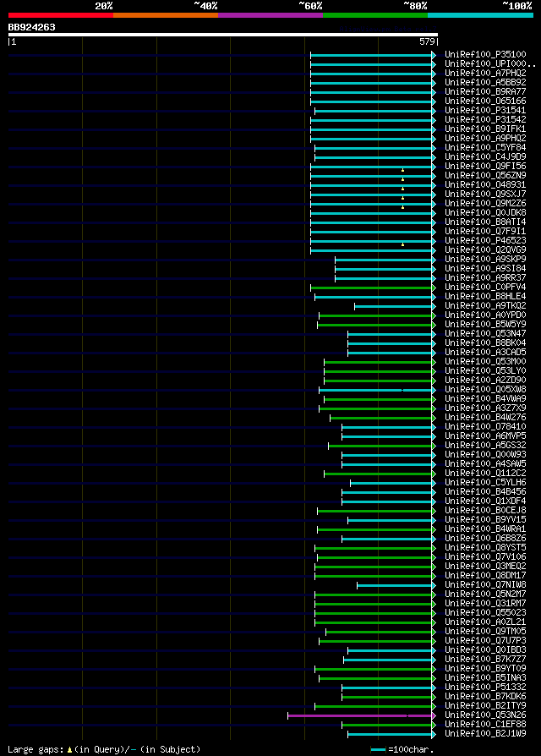This screenshot has width=541, height=756.
Task: Click the UniRef100_A9TKQ2 label
Action: (485, 305)
